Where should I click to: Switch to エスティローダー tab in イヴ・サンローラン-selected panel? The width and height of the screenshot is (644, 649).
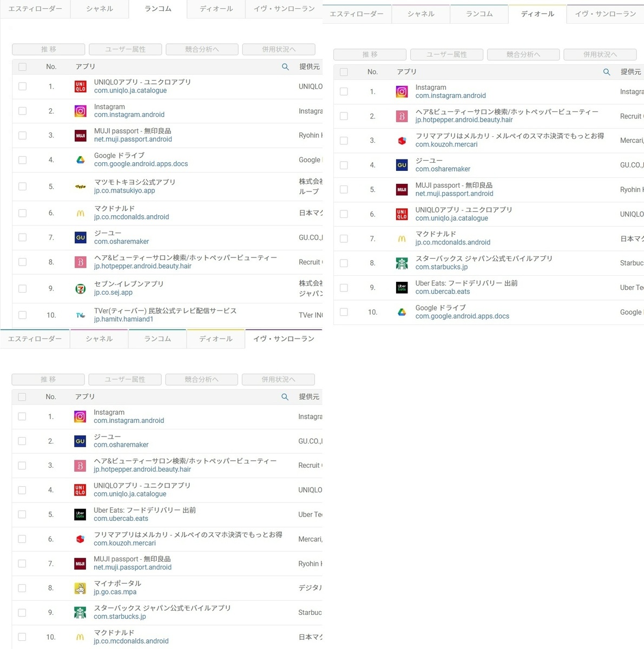[35, 339]
